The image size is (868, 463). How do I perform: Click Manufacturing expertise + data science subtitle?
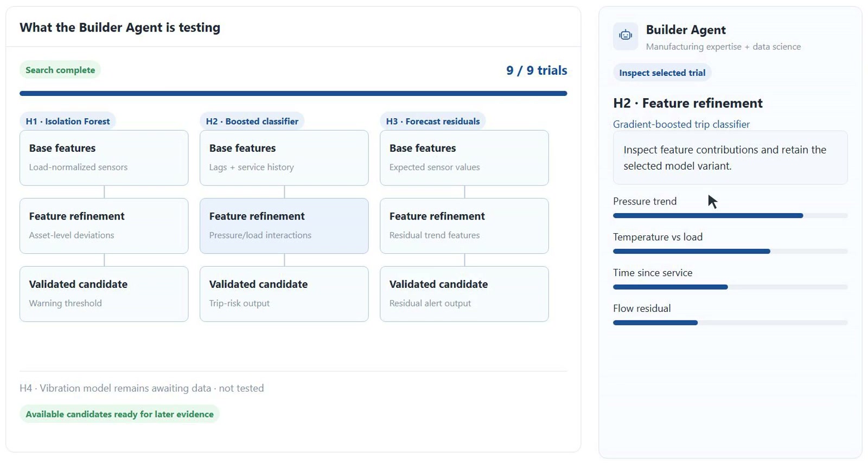[723, 47]
